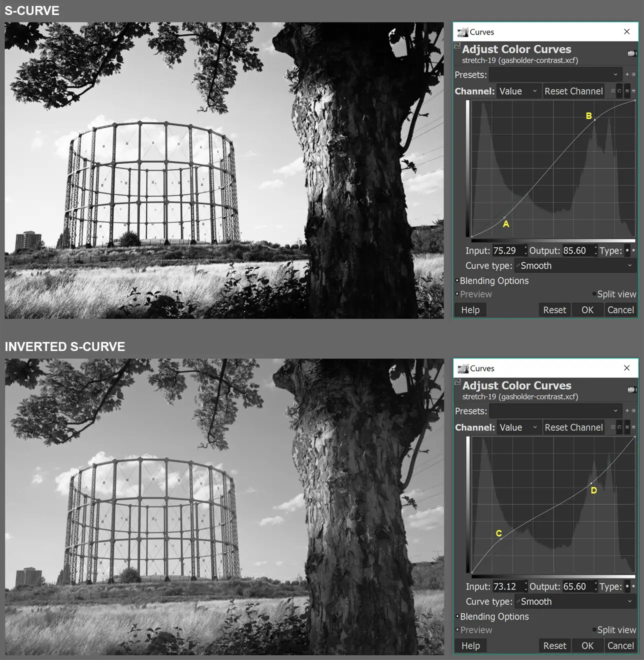The width and height of the screenshot is (644, 660).
Task: Select linear histogram icon in bottom Curves dialog
Action: [x=627, y=427]
